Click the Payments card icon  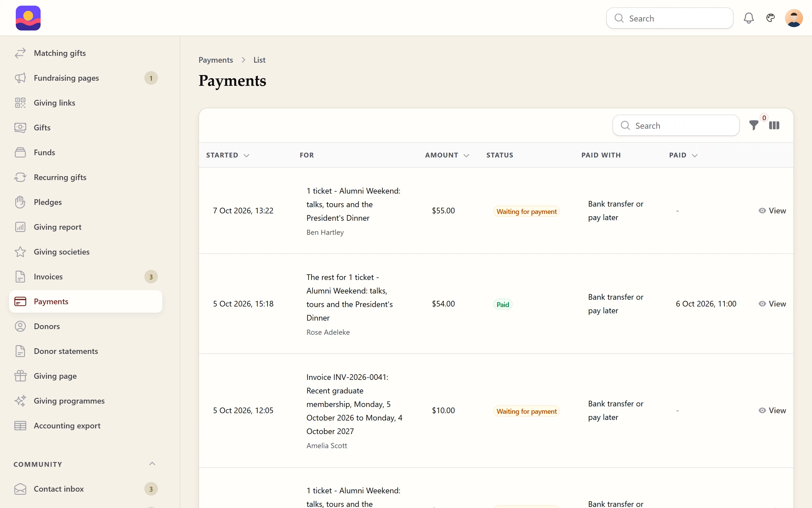click(x=20, y=302)
